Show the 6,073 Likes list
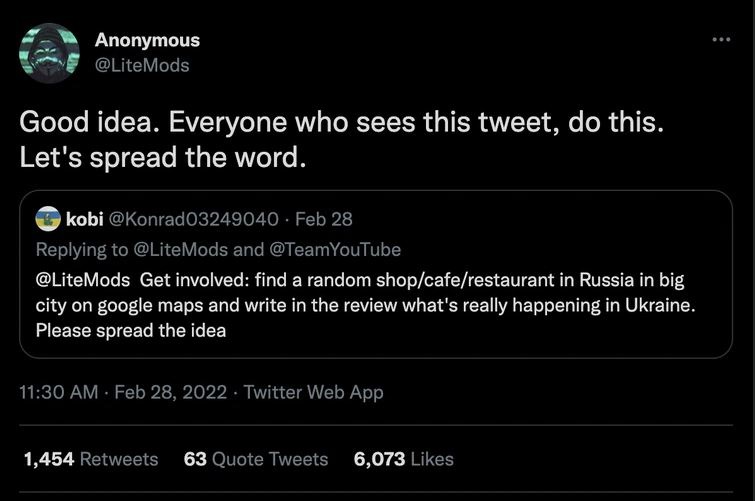This screenshot has width=755, height=501. point(403,459)
